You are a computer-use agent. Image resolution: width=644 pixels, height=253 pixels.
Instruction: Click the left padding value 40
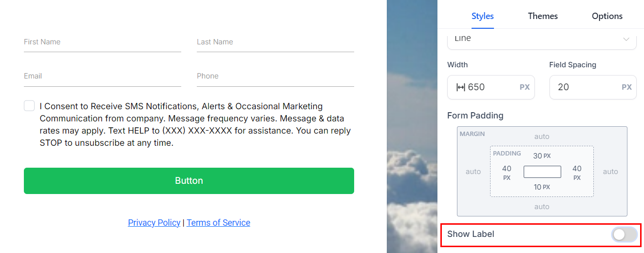507,169
